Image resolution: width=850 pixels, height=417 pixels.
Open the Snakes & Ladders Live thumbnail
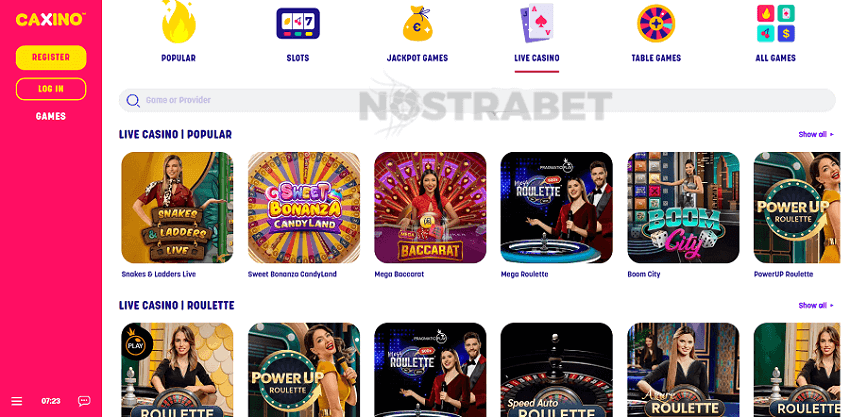pos(177,208)
